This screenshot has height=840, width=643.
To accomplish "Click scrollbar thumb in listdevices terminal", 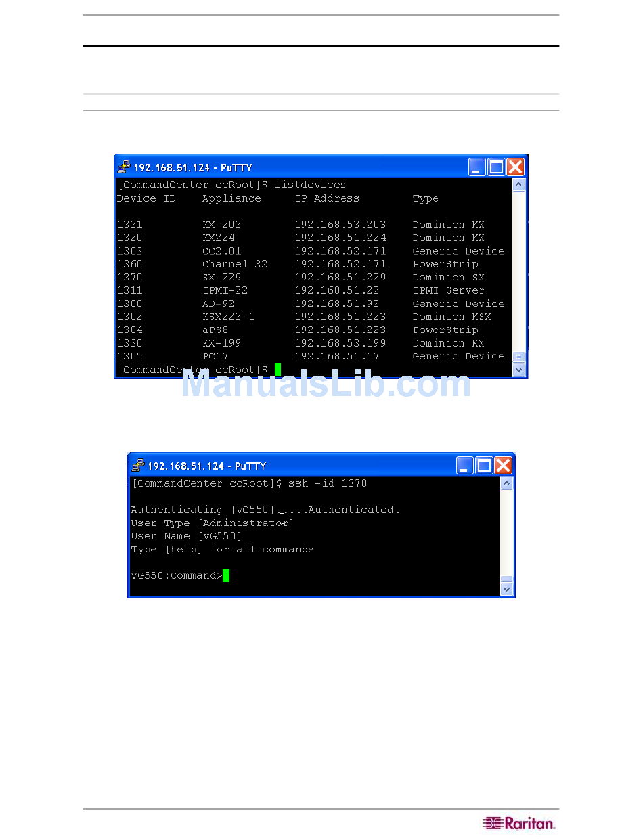I will point(518,357).
